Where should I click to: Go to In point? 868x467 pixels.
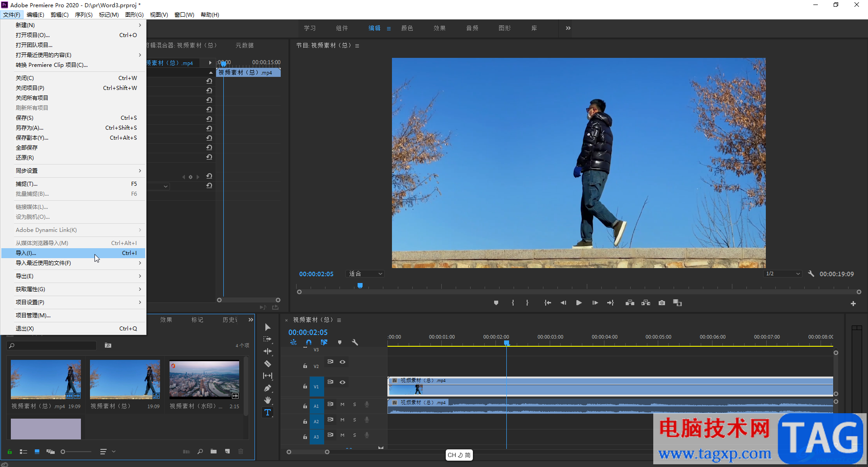[547, 303]
